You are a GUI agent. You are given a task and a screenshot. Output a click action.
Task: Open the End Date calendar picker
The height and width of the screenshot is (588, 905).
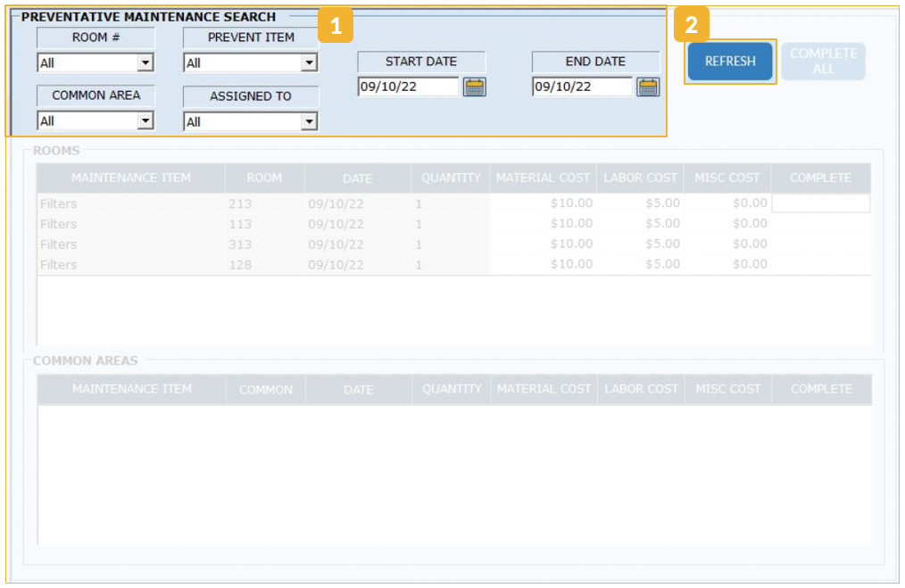pyautogui.click(x=648, y=87)
